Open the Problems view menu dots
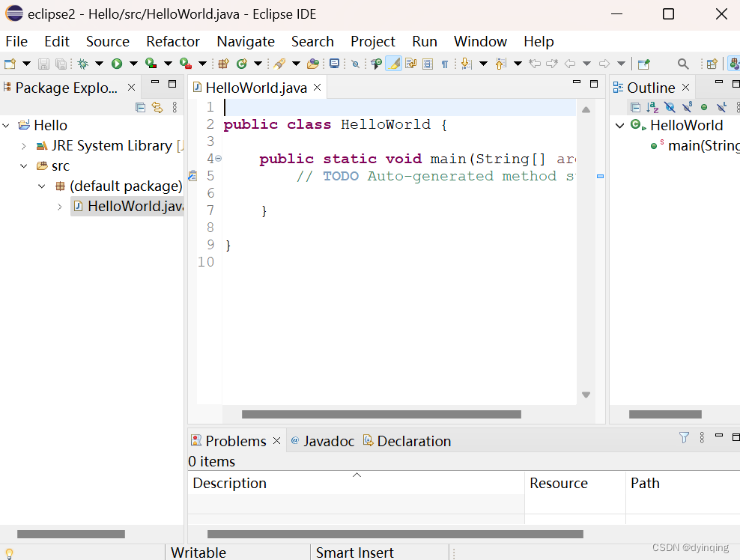 point(702,438)
